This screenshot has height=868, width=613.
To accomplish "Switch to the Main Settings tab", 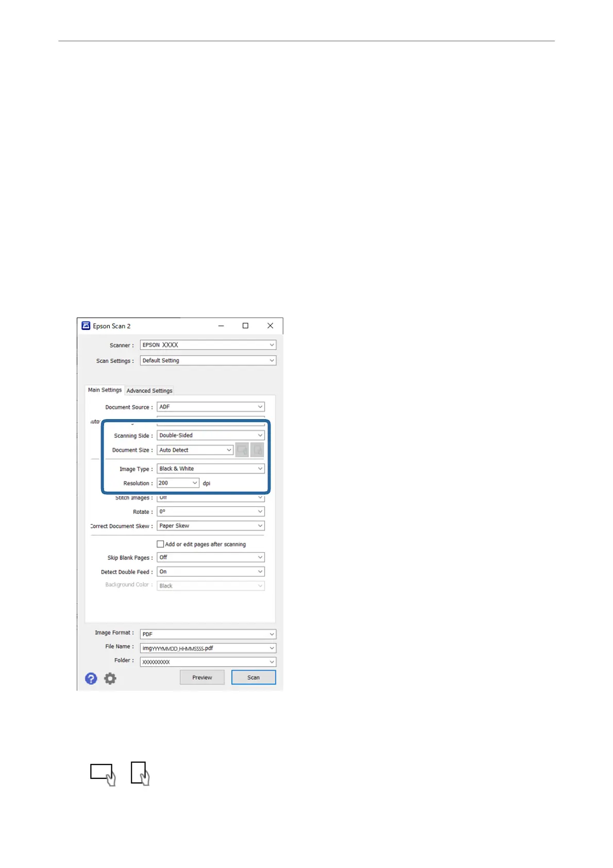I will click(105, 390).
